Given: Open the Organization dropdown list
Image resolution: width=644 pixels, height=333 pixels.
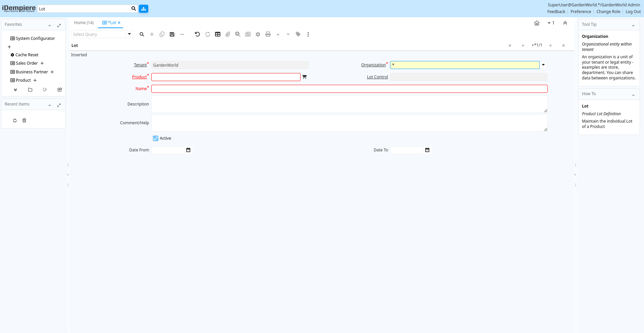Looking at the screenshot, I should click(x=543, y=65).
